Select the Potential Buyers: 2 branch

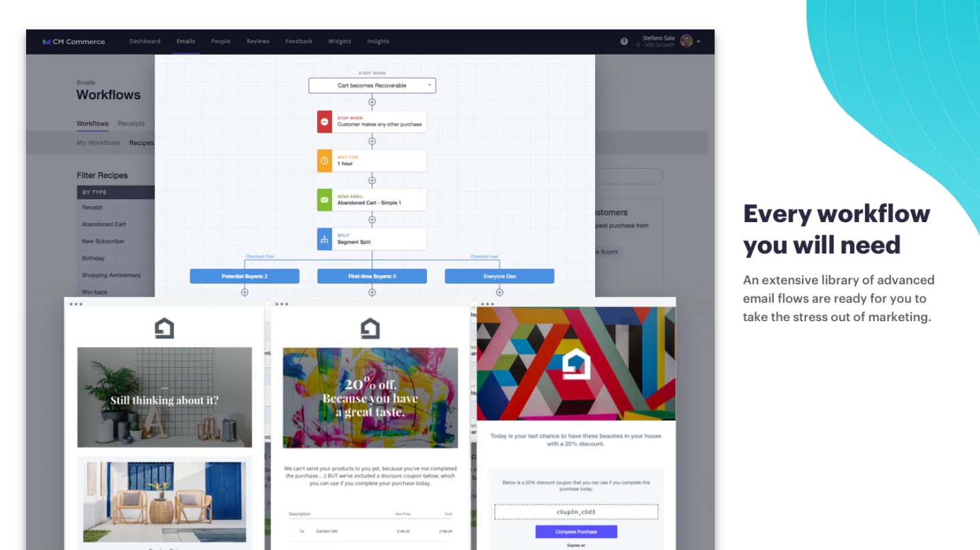[244, 276]
